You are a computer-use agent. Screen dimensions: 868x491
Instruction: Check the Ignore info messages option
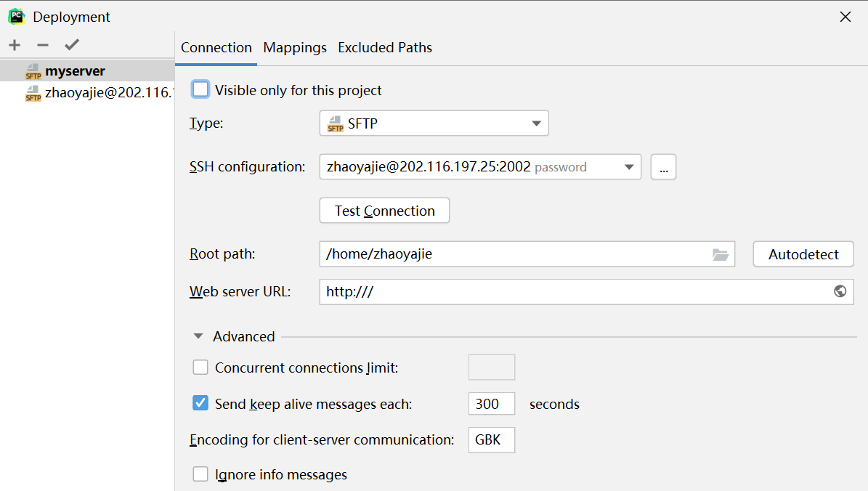click(x=200, y=474)
